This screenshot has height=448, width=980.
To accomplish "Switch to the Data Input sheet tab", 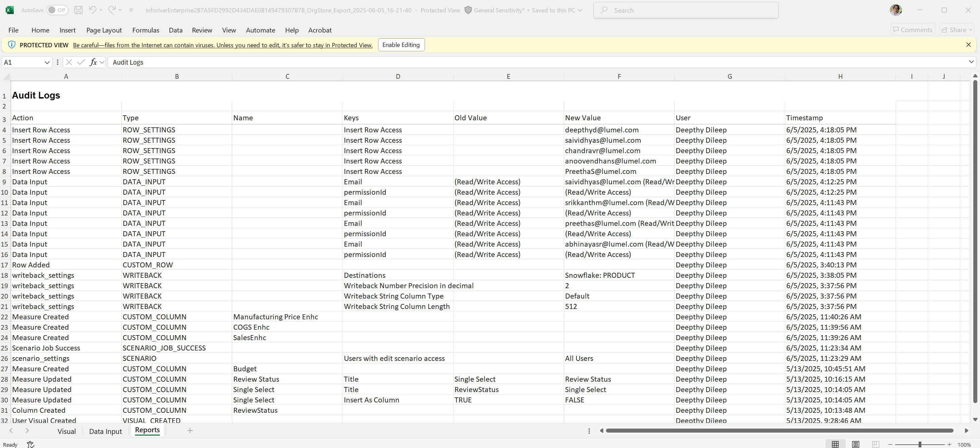I will click(x=105, y=431).
